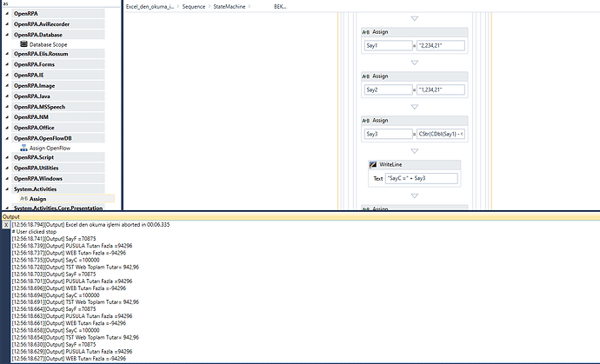The height and width of the screenshot is (364, 600).
Task: Collapse the OpenRPA.Database category arrow
Action: click(7, 35)
